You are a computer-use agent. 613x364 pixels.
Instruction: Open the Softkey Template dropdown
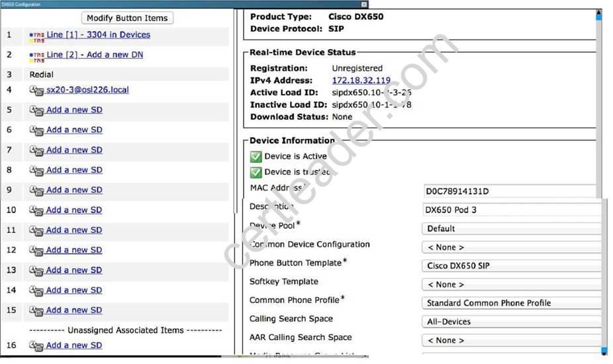(512, 284)
